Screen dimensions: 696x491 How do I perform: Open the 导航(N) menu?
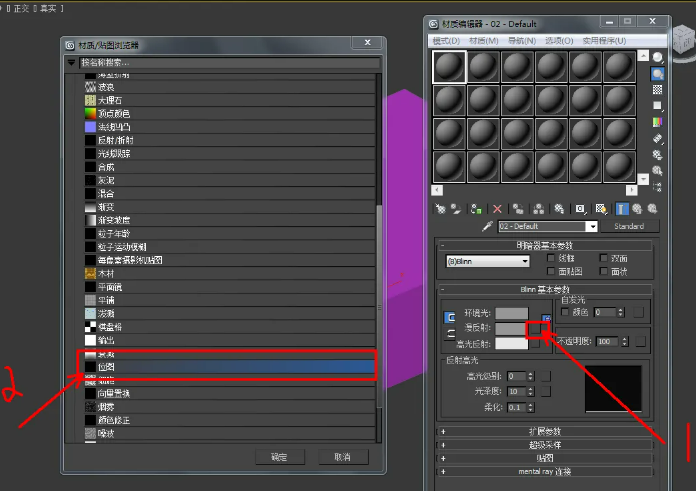coord(522,41)
